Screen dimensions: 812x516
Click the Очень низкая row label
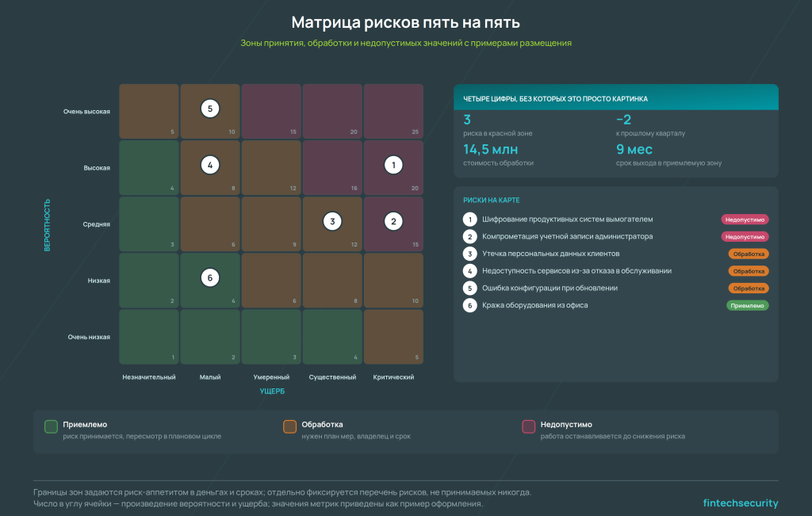tap(89, 337)
